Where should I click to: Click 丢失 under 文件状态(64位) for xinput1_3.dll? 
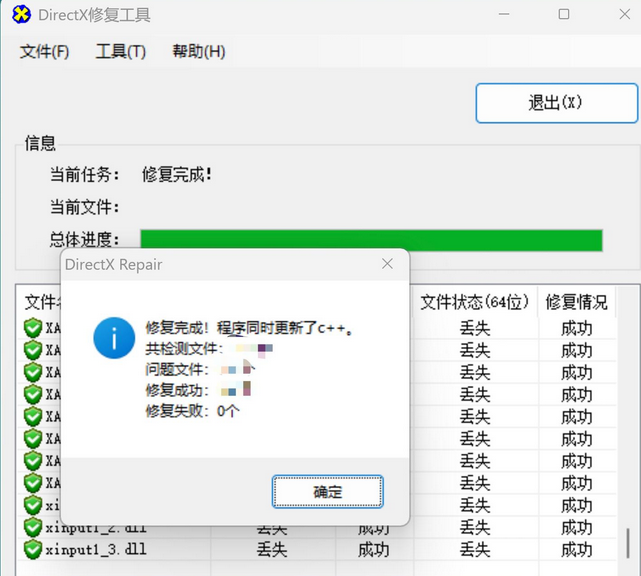coord(475,550)
